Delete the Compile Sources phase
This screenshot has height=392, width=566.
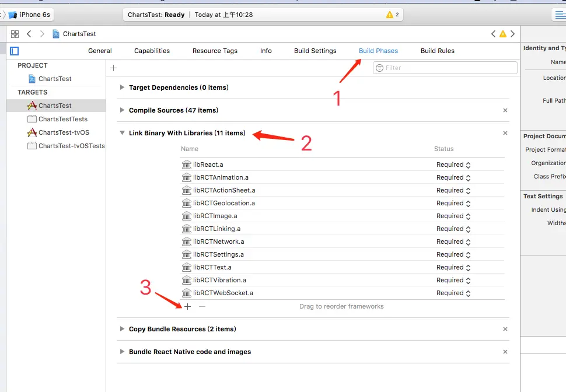click(x=505, y=110)
